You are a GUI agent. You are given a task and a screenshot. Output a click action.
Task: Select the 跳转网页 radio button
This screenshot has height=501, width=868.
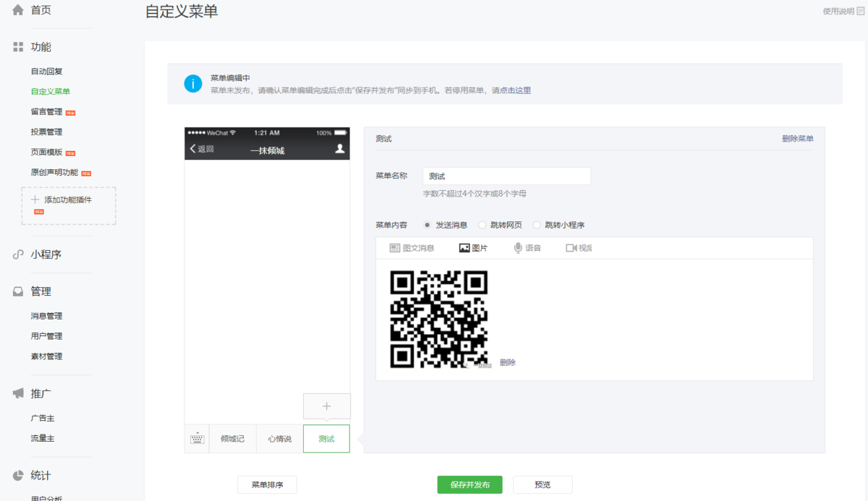[482, 225]
